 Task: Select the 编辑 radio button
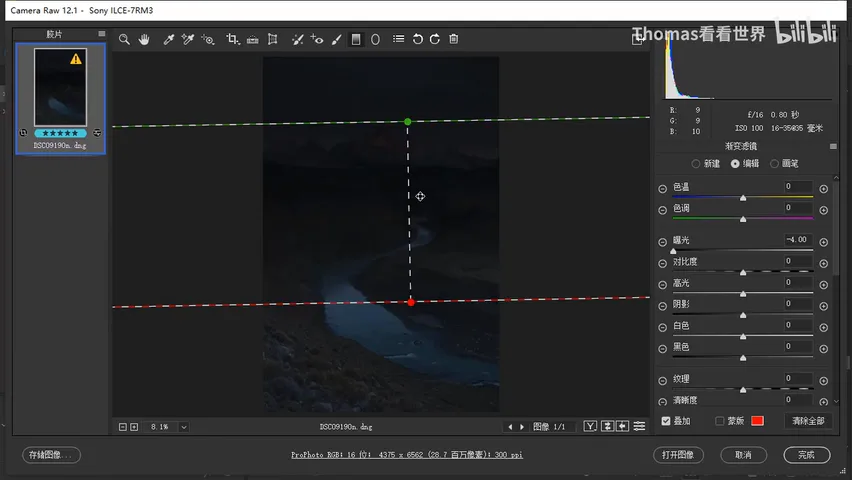735,164
